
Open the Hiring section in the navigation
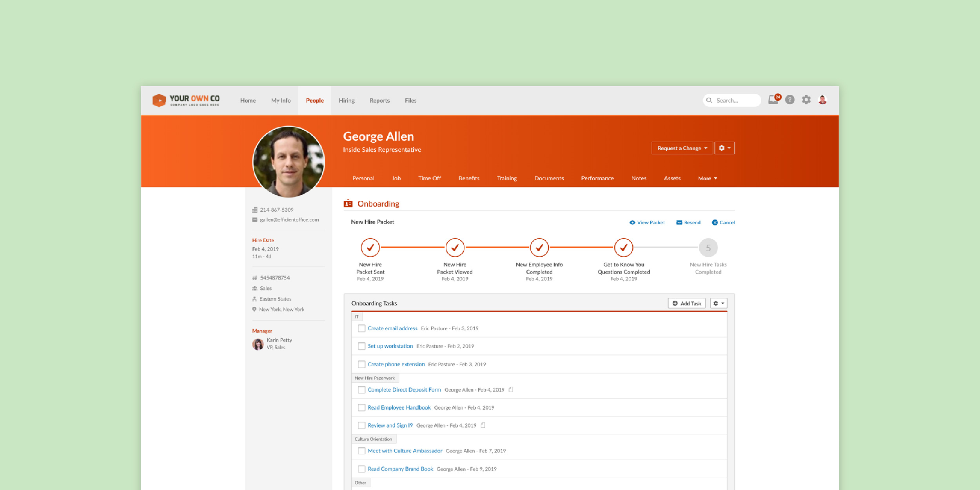[347, 100]
